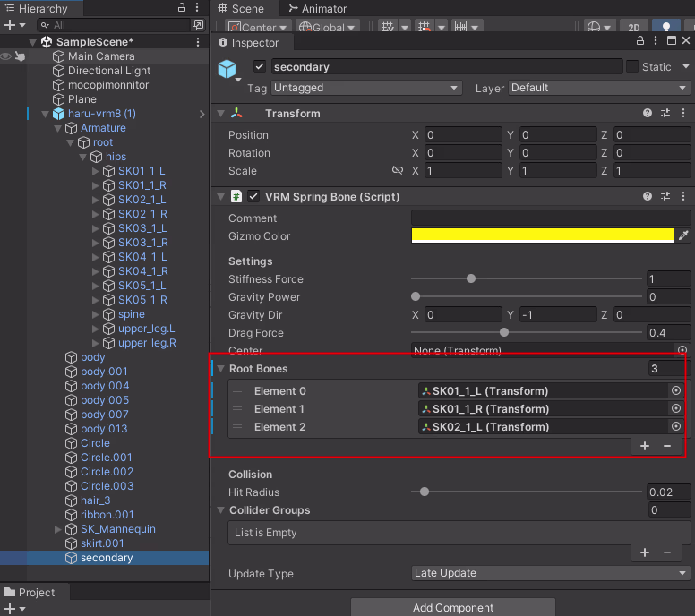The width and height of the screenshot is (695, 616).
Task: Adjust the Drag Force slider
Action: click(526, 332)
